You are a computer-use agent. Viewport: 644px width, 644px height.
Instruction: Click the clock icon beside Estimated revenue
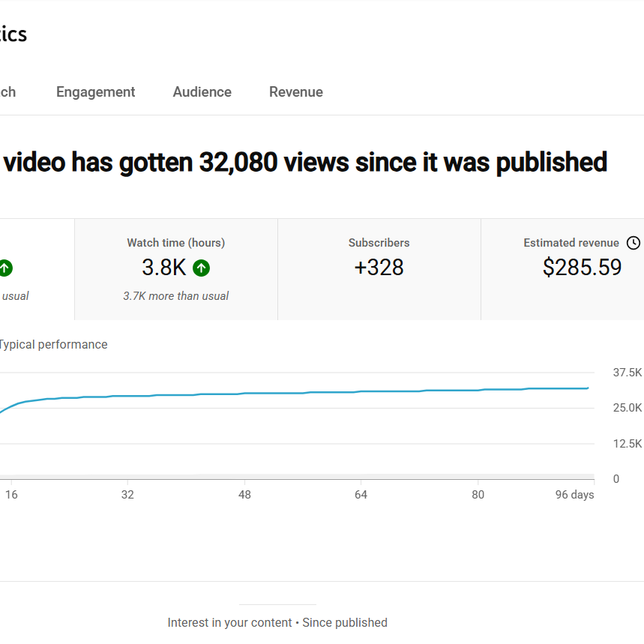tap(633, 243)
